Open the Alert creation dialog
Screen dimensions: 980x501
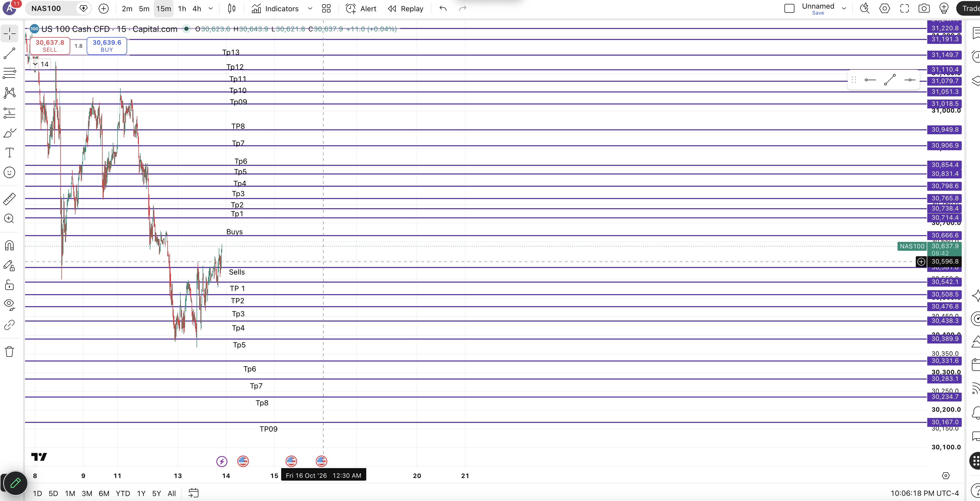tap(361, 9)
